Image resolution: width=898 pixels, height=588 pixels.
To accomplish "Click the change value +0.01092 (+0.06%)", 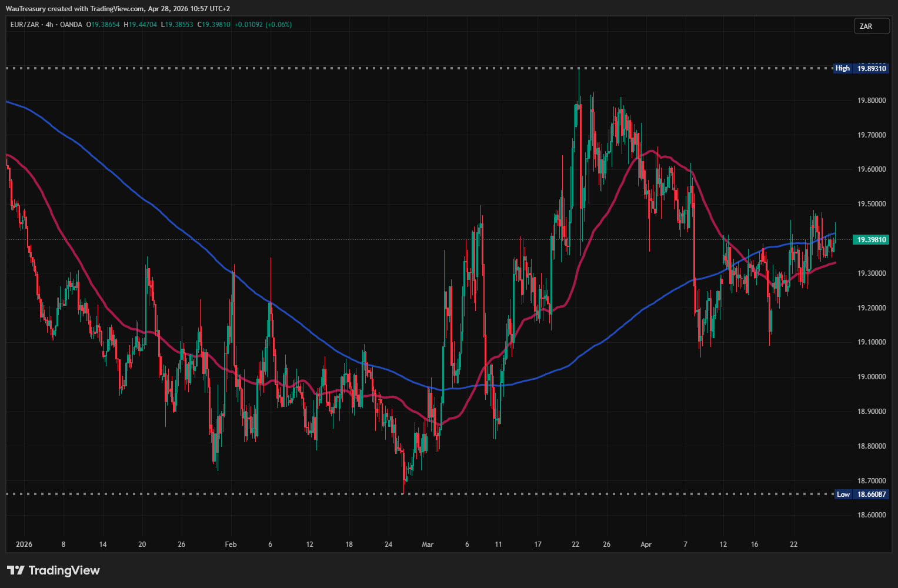I will click(x=263, y=25).
